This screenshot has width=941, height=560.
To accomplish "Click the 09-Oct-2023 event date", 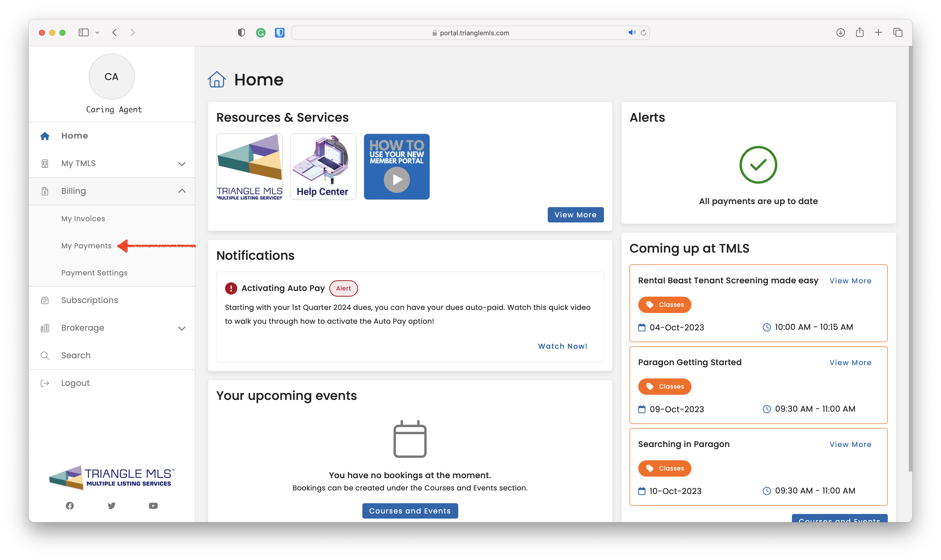I will tap(677, 409).
